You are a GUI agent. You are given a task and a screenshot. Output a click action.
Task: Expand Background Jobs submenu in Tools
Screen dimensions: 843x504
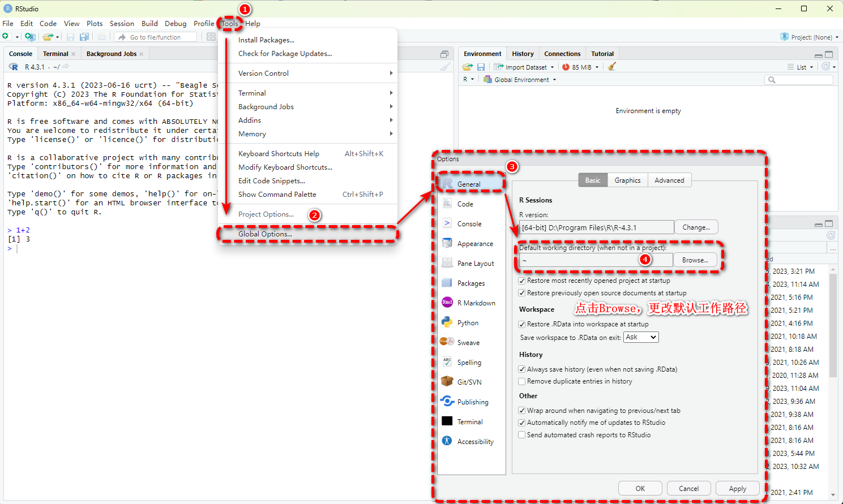coord(307,106)
